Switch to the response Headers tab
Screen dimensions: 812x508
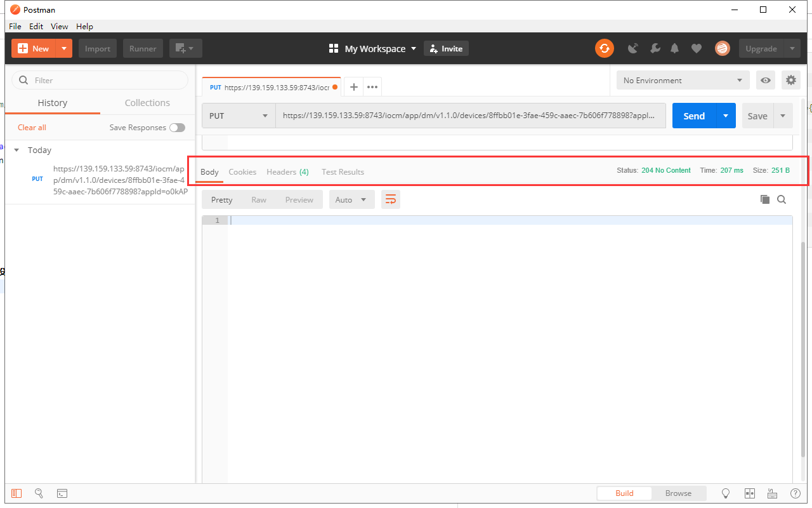[x=287, y=172]
